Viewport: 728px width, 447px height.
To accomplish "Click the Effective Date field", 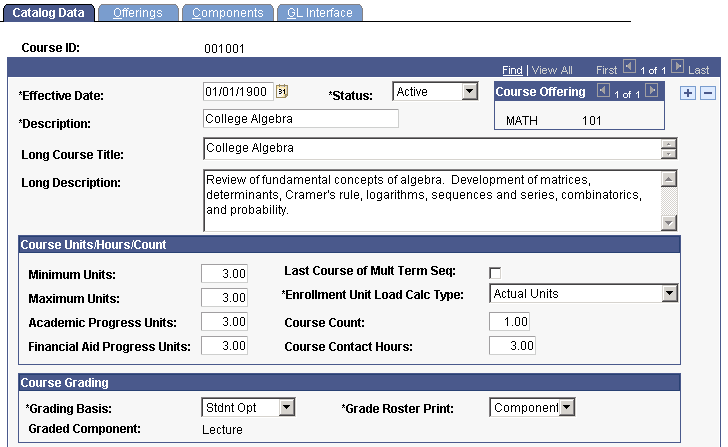I will pyautogui.click(x=238, y=91).
